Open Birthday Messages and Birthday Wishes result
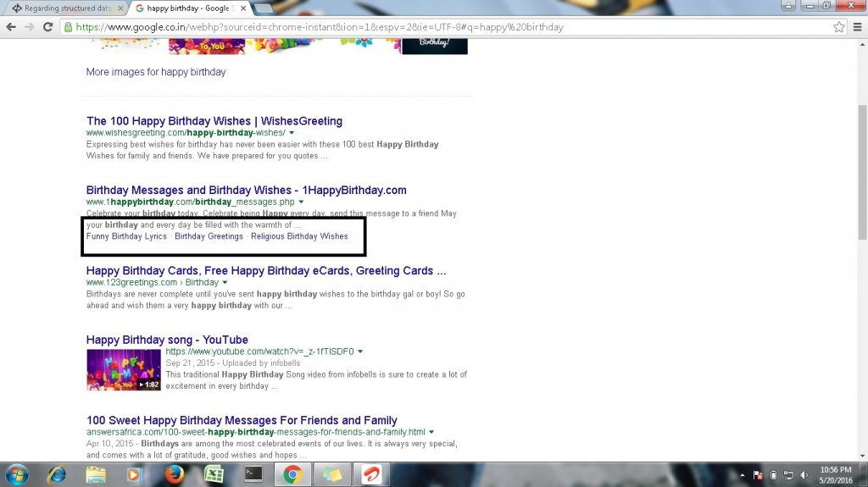868x487 pixels. [247, 190]
